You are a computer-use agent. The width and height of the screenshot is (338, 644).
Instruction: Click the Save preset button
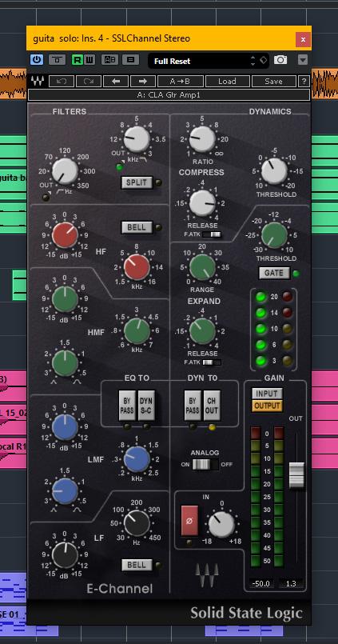click(x=273, y=82)
